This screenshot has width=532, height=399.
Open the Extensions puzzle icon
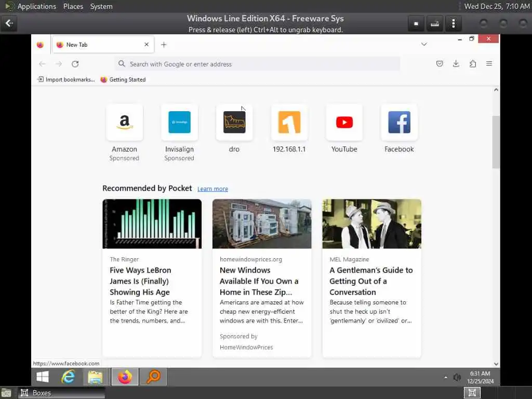coord(473,64)
